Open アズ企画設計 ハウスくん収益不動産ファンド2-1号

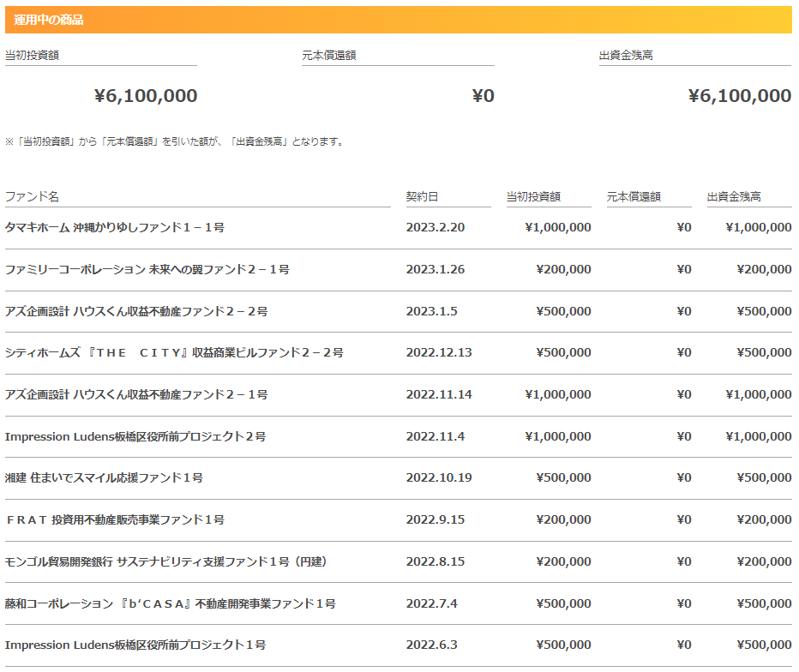tap(136, 394)
